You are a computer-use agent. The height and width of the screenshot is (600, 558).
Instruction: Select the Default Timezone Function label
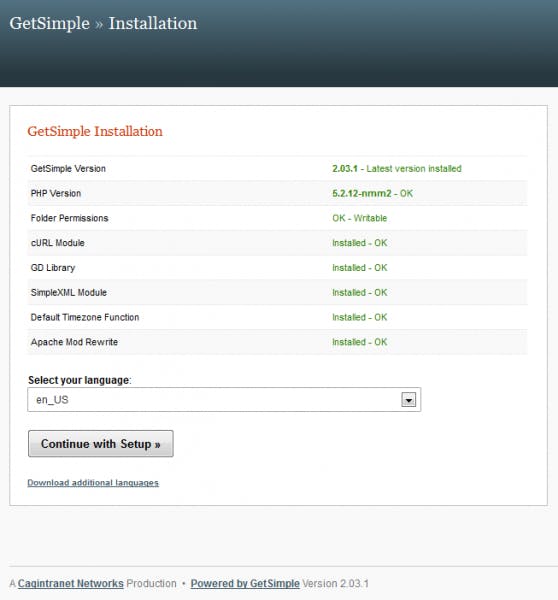click(x=85, y=317)
